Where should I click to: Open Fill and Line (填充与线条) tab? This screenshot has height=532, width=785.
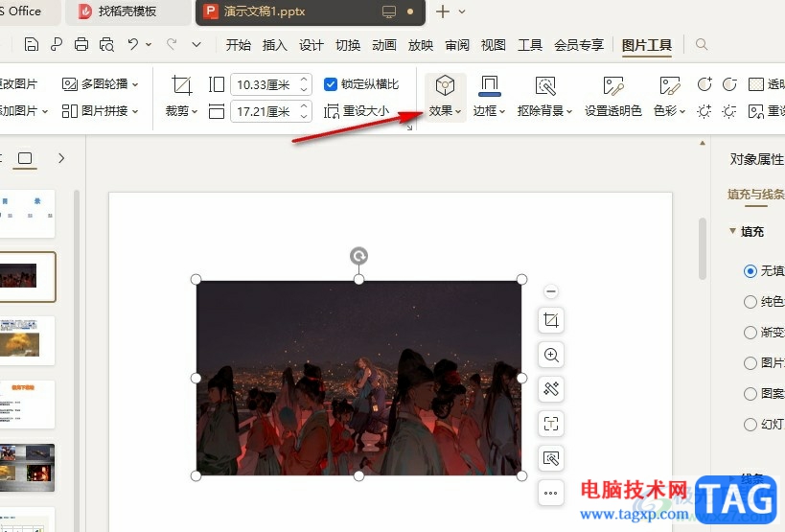(756, 195)
